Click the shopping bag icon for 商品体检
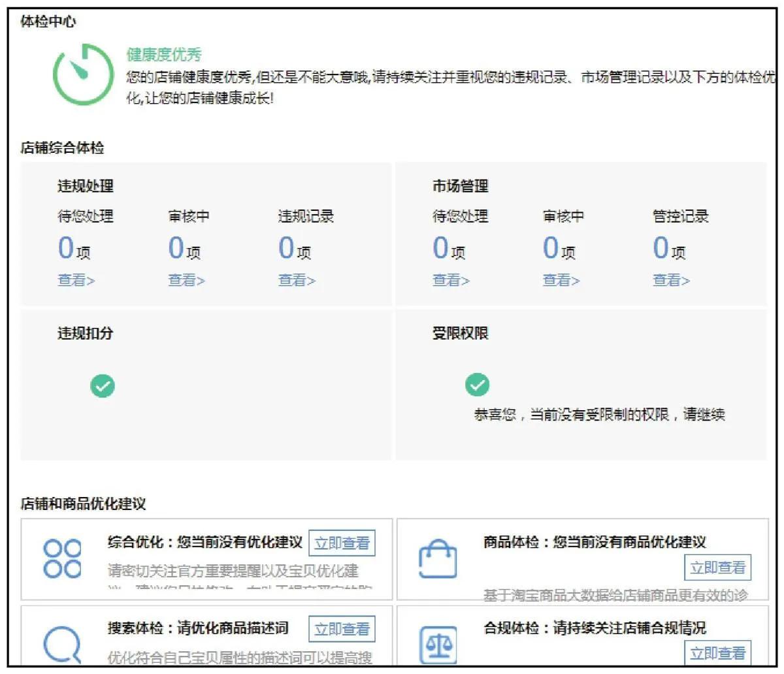This screenshot has width=784, height=674. coord(439,559)
